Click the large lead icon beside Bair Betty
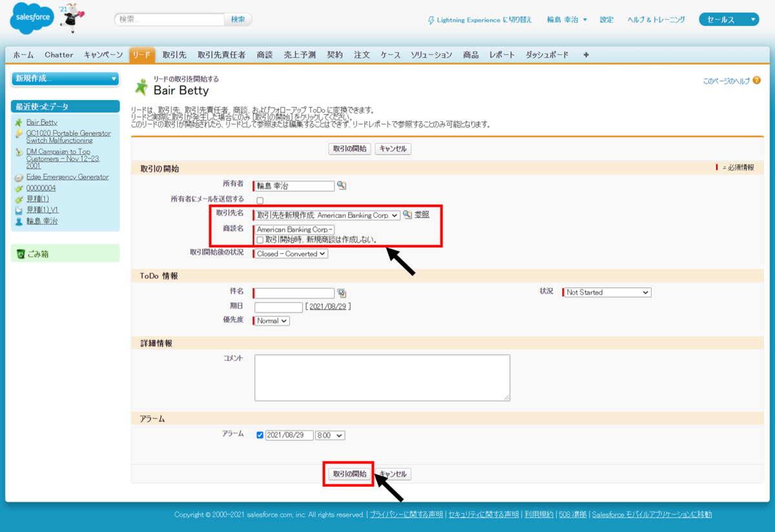The image size is (775, 532). click(141, 87)
